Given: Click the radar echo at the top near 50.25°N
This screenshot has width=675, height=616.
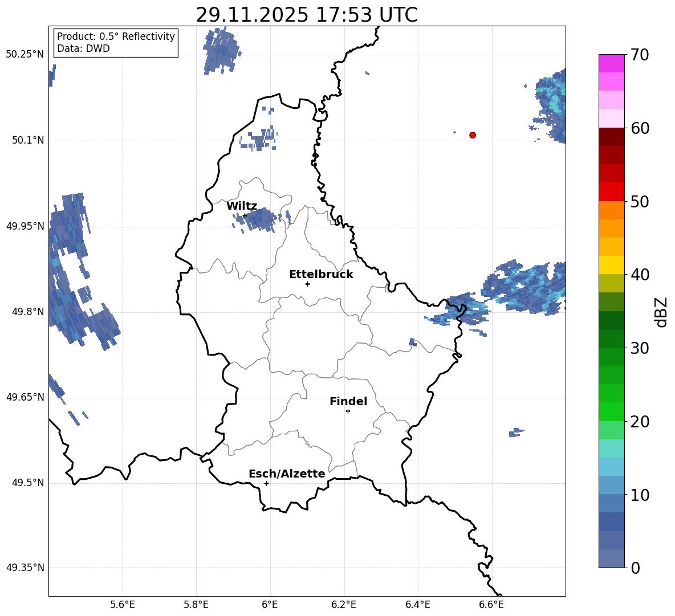Looking at the screenshot, I should point(221,51).
